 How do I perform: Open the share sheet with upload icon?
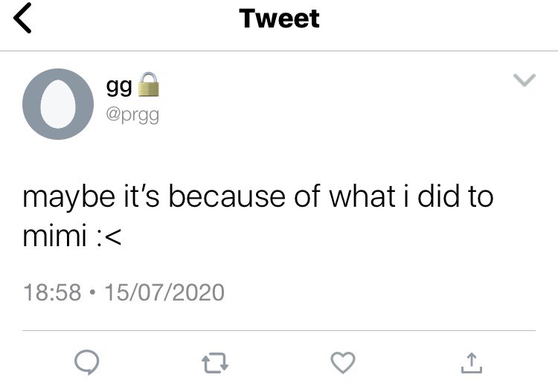pos(472,363)
